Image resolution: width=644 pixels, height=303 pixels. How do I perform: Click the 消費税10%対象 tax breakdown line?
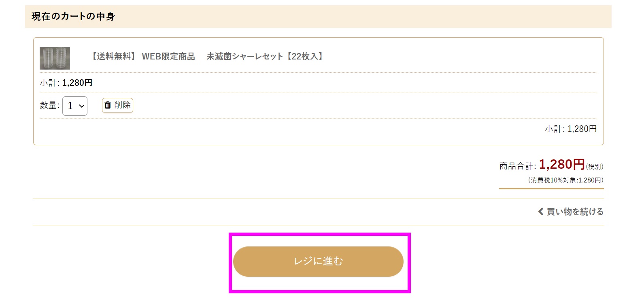point(566,180)
